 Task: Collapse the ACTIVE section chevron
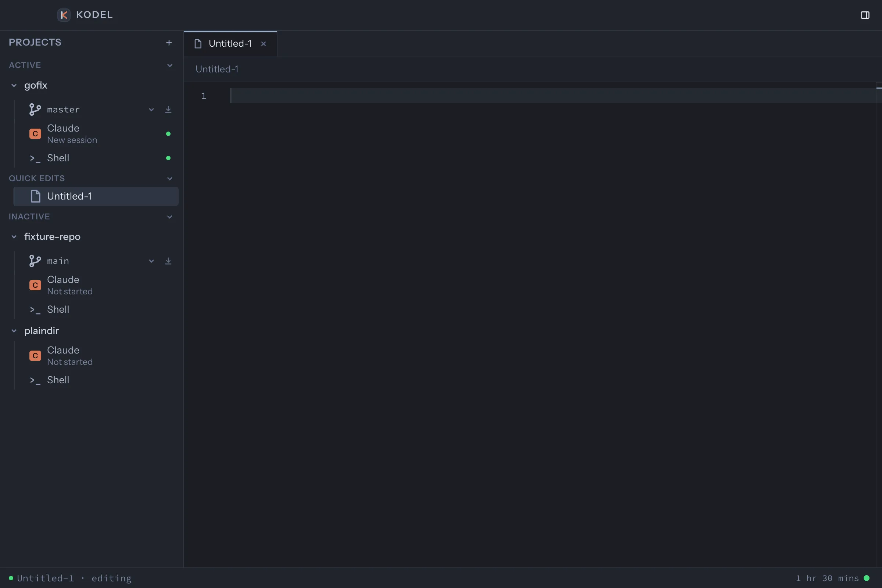pos(169,66)
